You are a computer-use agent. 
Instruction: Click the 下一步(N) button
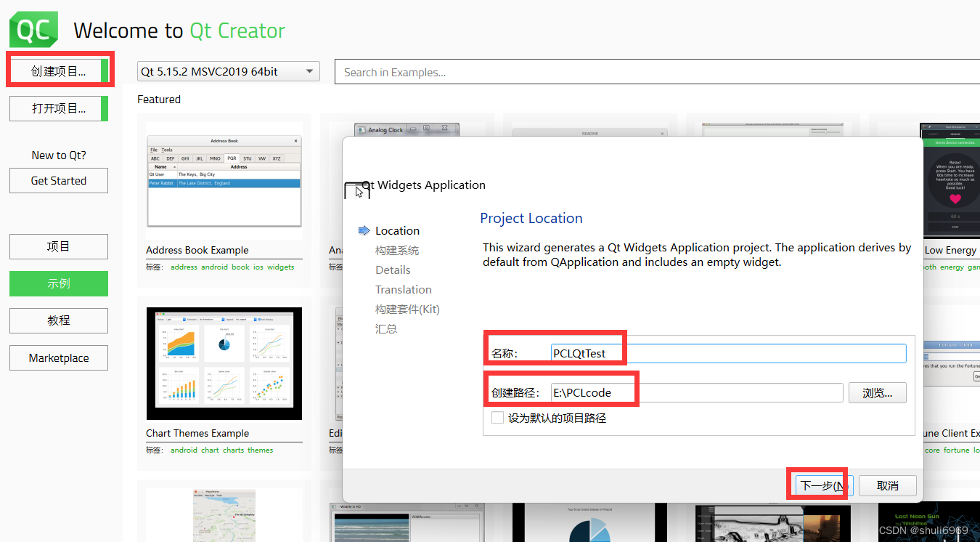pyautogui.click(x=824, y=485)
